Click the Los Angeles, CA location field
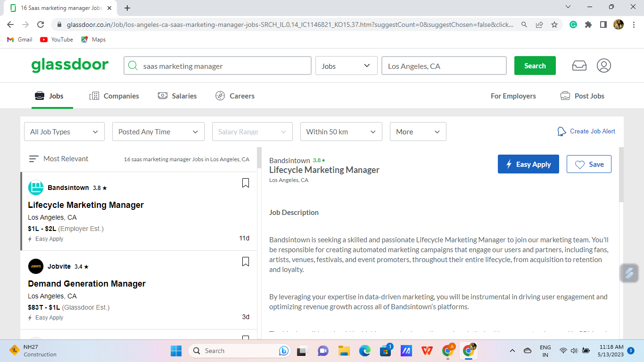 (444, 66)
